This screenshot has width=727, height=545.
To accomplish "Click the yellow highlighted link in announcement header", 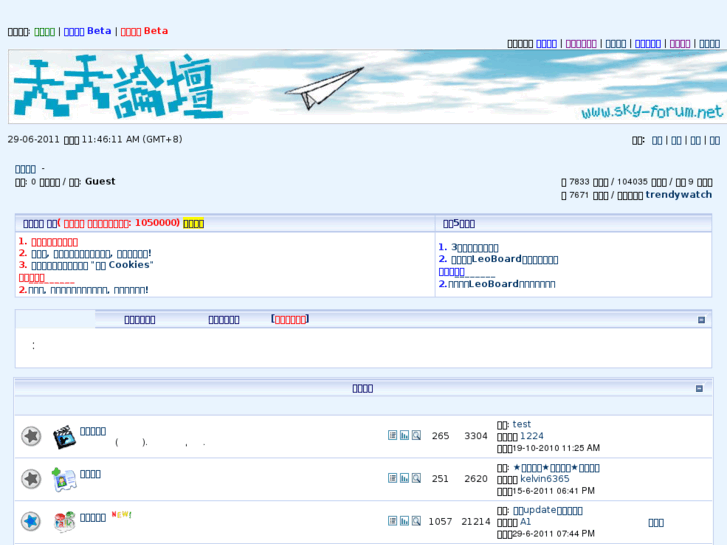I will click(x=193, y=224).
